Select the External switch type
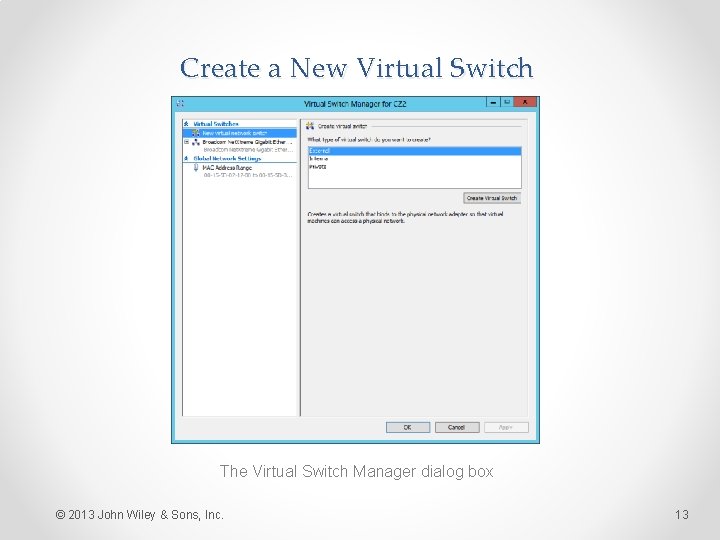The width and height of the screenshot is (720, 540). (415, 151)
